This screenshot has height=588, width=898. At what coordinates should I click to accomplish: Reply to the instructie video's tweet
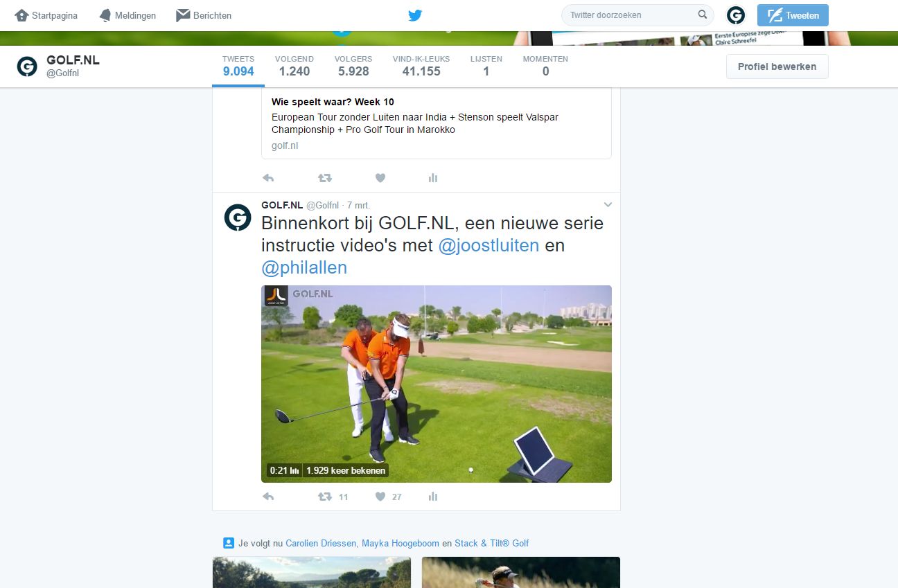[x=268, y=497]
